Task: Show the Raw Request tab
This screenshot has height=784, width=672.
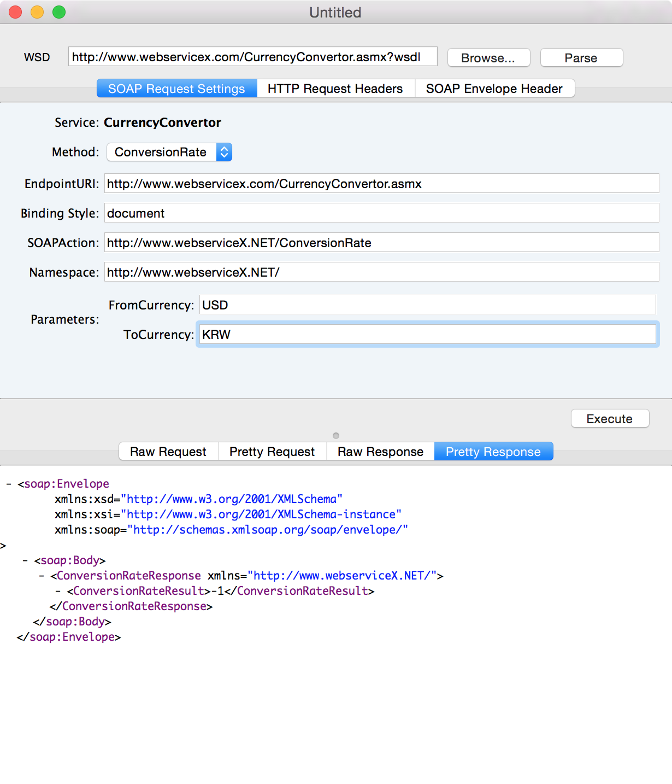Action: click(x=168, y=452)
